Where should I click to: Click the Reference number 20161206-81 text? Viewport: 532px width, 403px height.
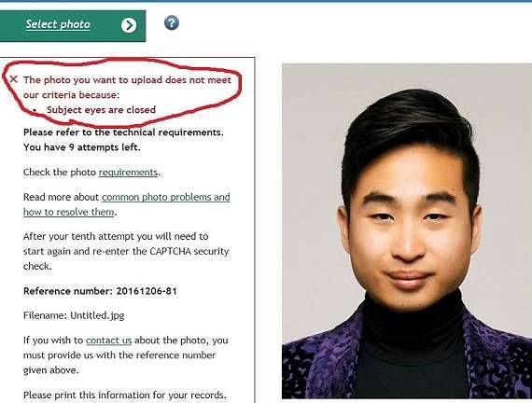click(x=100, y=291)
